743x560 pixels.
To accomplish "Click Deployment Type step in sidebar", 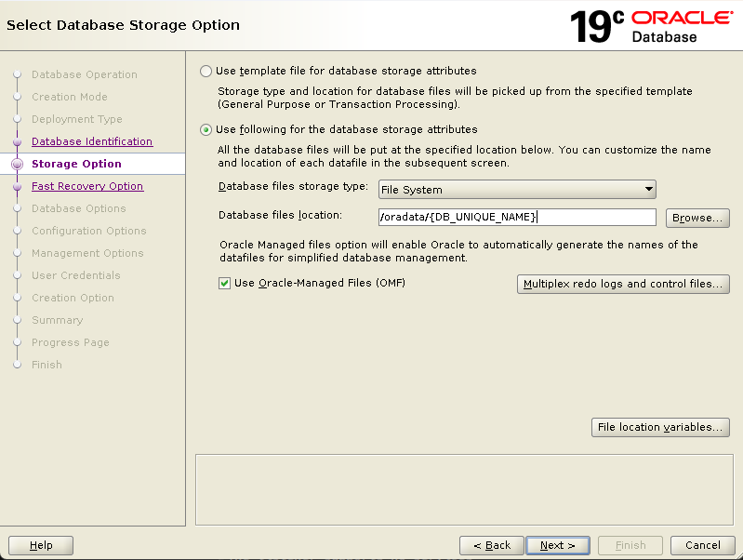I will click(x=77, y=119).
